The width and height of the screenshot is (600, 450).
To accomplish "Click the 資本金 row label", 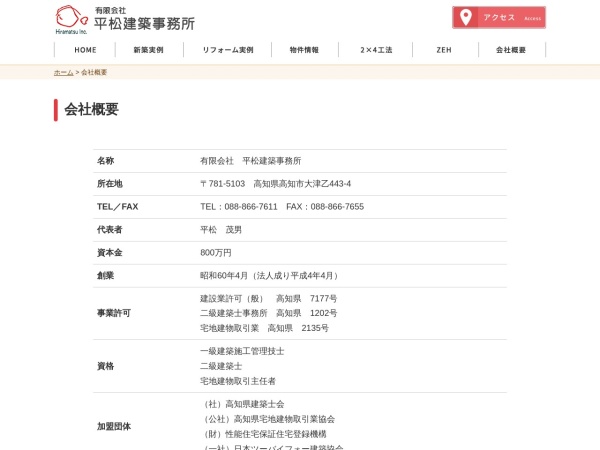I will [x=109, y=253].
